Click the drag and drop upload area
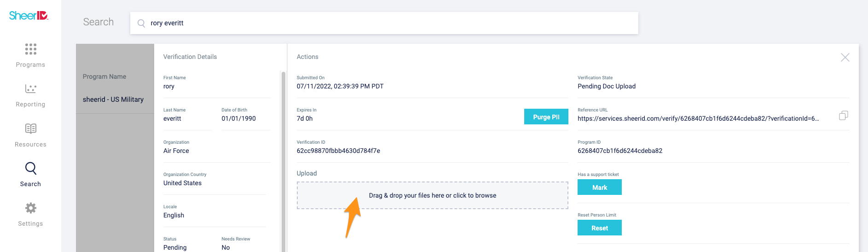 [x=432, y=195]
